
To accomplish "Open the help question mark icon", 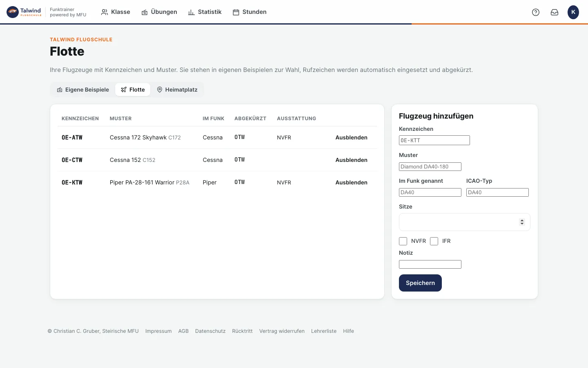I will 536,12.
